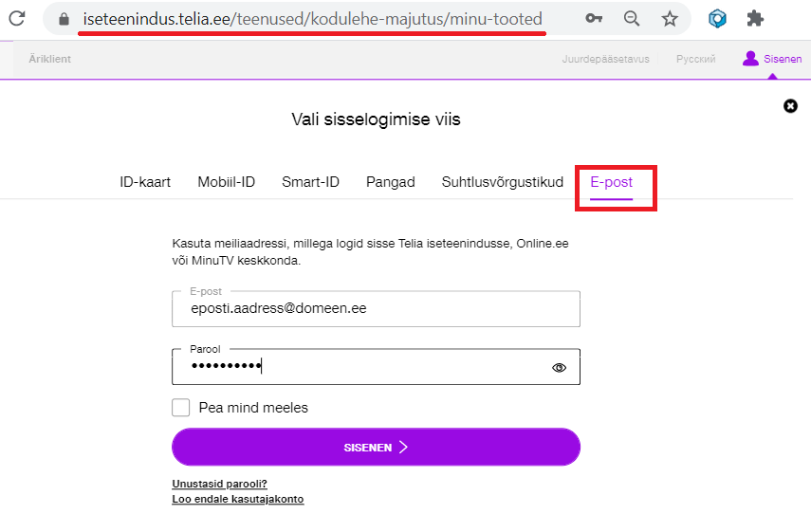Show password using the eye icon

[559, 368]
